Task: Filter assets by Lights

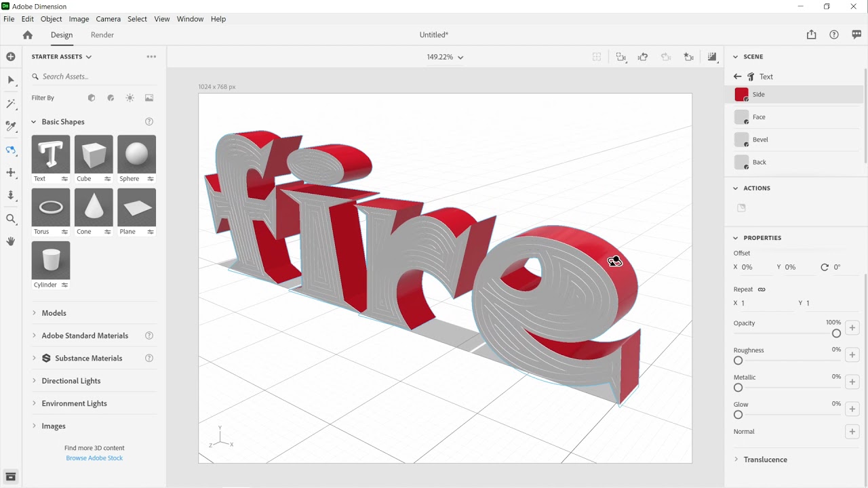Action: [130, 98]
